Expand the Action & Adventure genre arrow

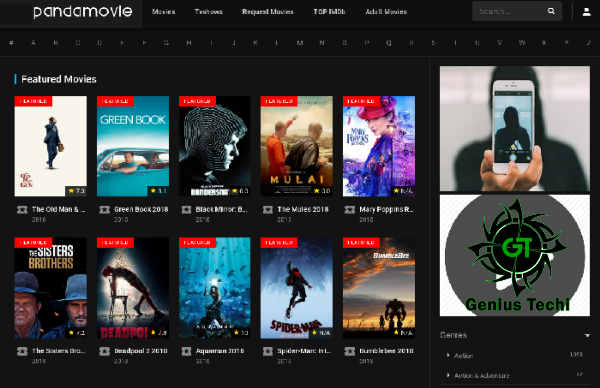[x=448, y=375]
